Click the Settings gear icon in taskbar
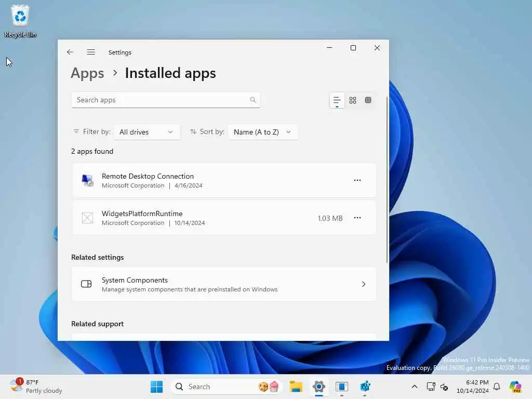Image resolution: width=532 pixels, height=399 pixels. [x=319, y=387]
